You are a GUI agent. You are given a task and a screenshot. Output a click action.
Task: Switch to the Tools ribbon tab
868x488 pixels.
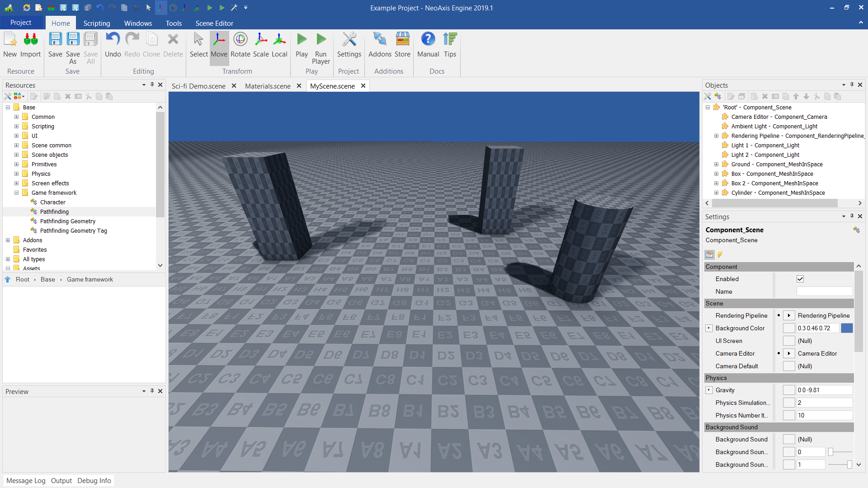tap(174, 23)
